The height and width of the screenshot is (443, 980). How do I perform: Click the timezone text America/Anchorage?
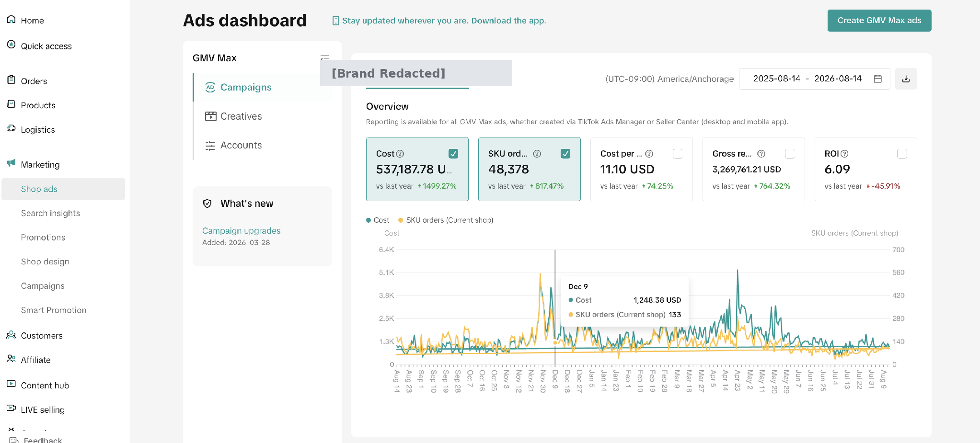[x=669, y=79]
